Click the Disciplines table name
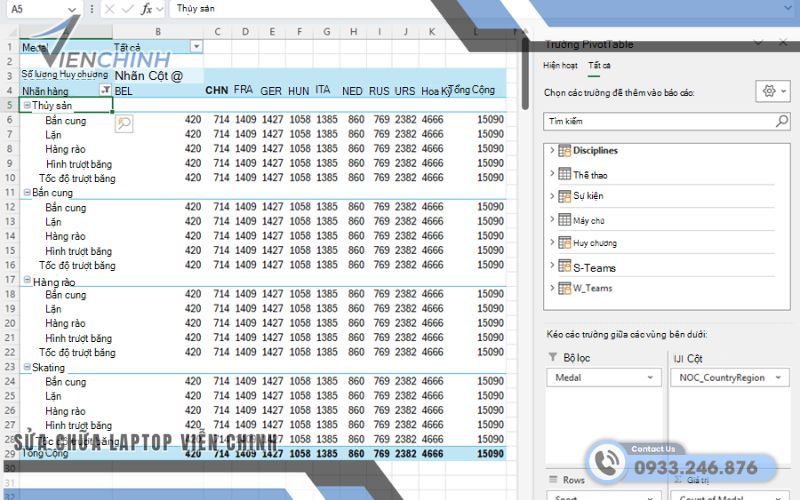Viewport: 800px width, 500px height. click(x=595, y=151)
